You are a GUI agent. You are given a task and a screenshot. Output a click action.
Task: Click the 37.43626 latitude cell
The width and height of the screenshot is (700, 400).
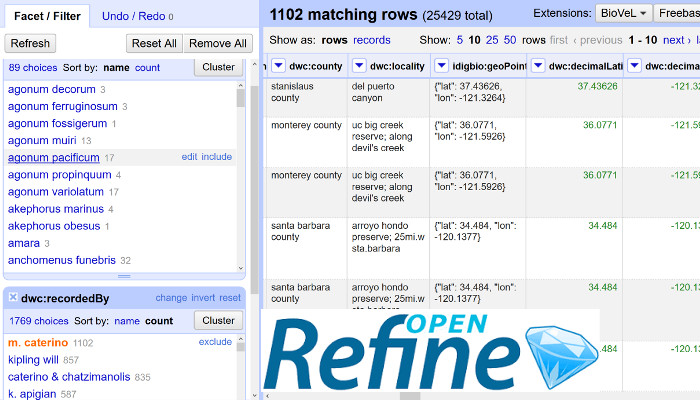pos(575,97)
